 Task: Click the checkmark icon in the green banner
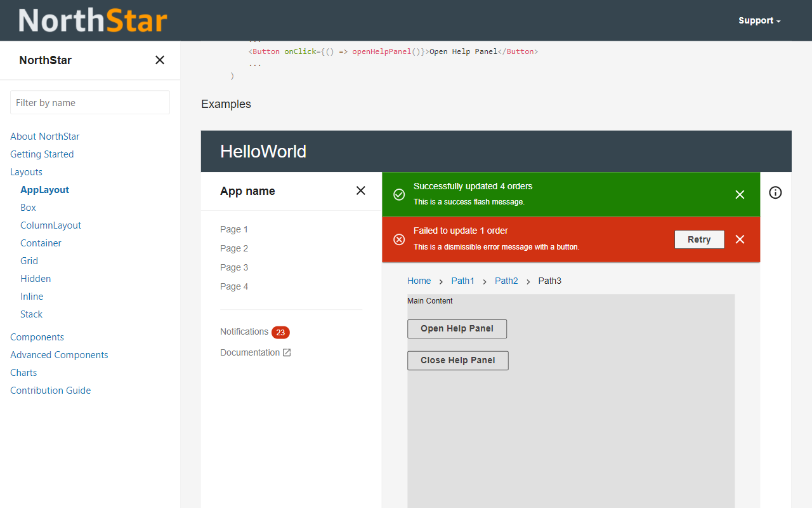(399, 194)
